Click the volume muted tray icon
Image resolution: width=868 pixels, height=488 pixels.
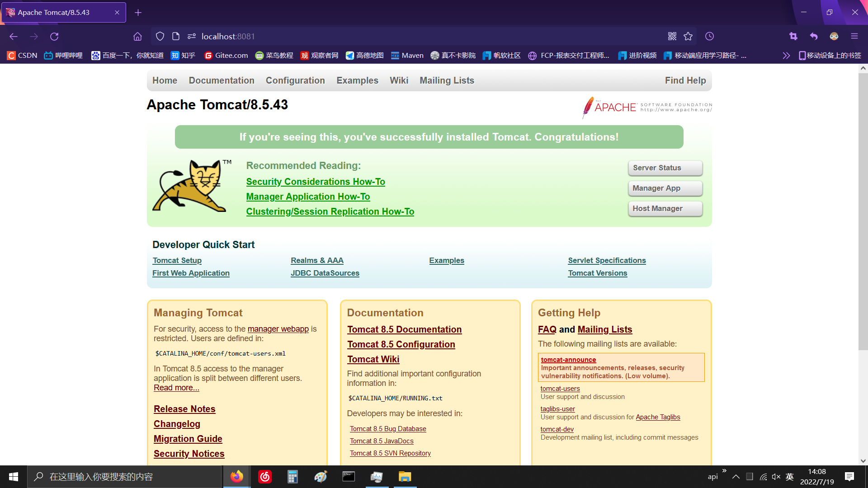(776, 477)
